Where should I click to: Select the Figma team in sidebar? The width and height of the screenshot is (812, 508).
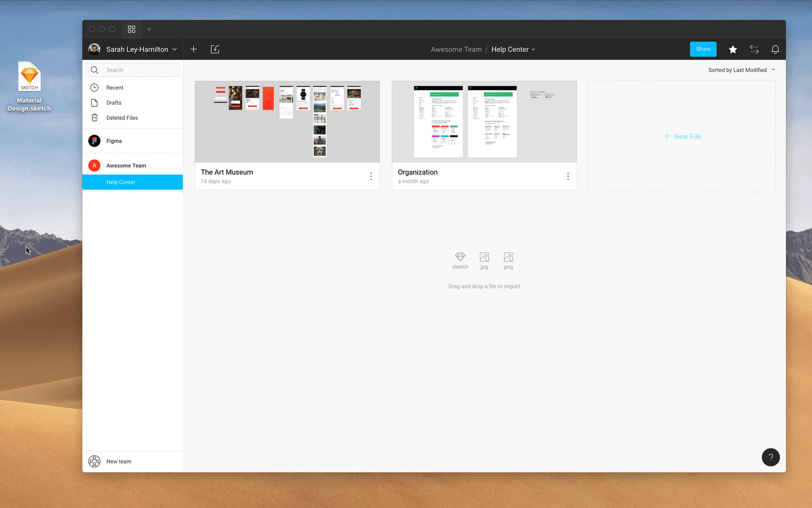pos(132,141)
